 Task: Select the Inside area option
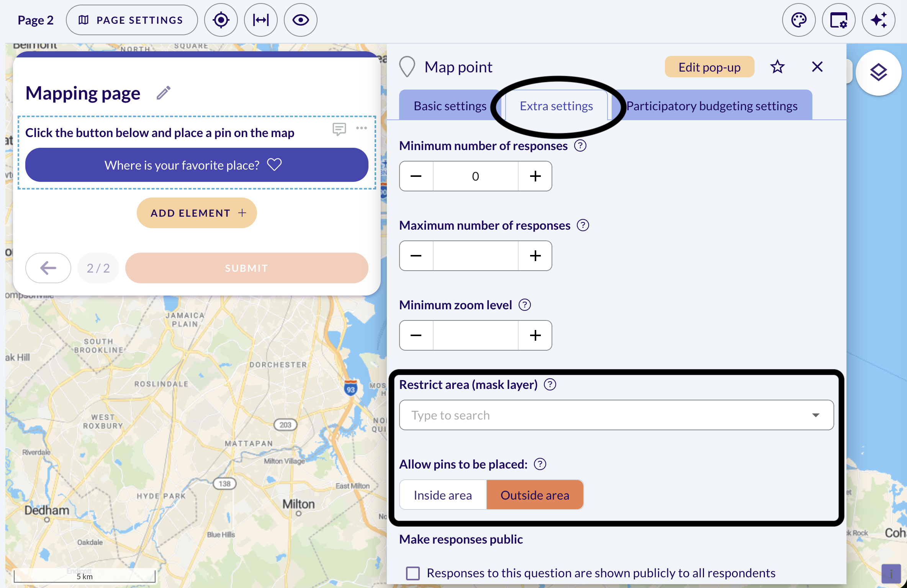click(443, 495)
